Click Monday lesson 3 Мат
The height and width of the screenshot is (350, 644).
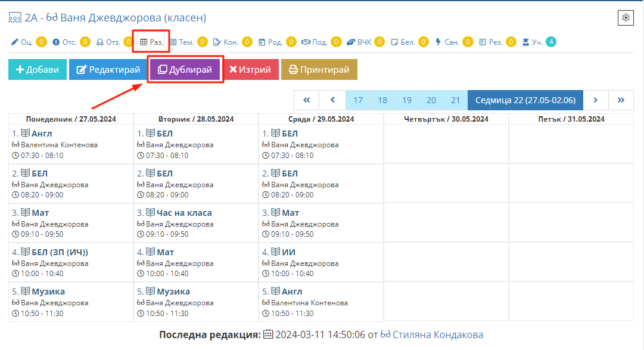(x=41, y=213)
